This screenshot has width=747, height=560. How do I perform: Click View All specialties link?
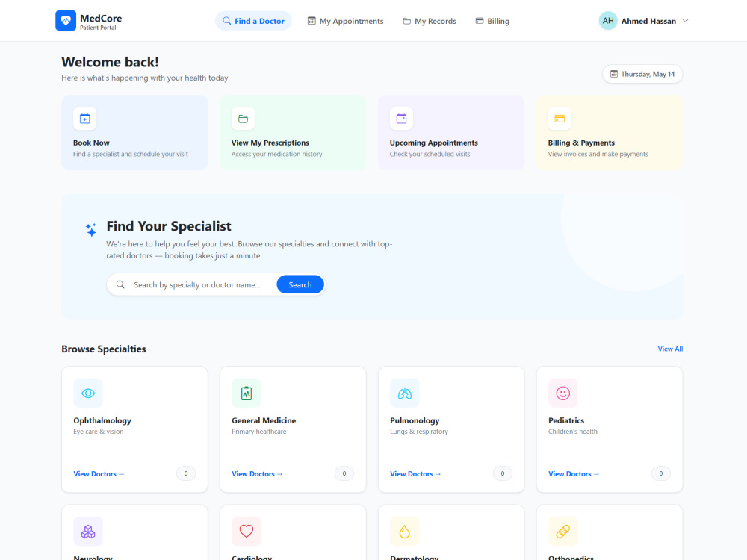(670, 349)
